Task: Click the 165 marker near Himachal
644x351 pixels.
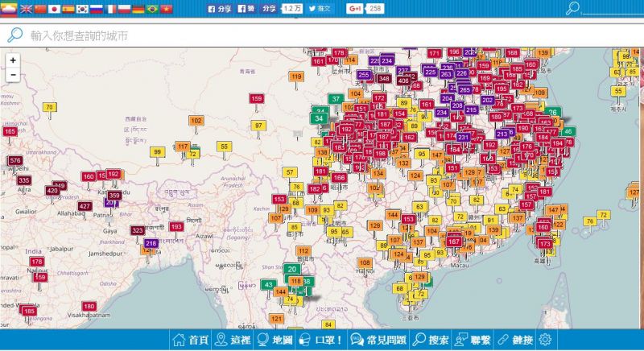Action: (10, 131)
